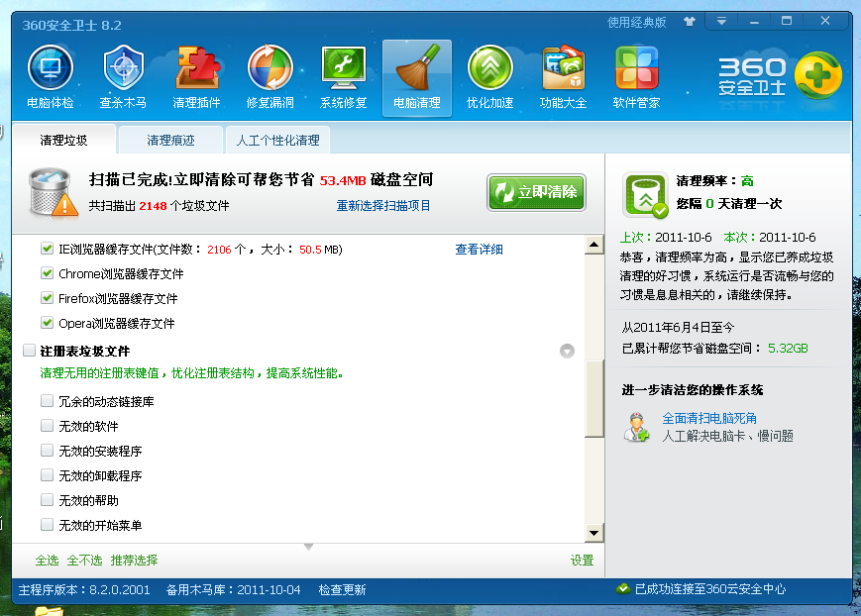Click 检查更新 in the status bar
This screenshot has width=861, height=616.
click(342, 589)
